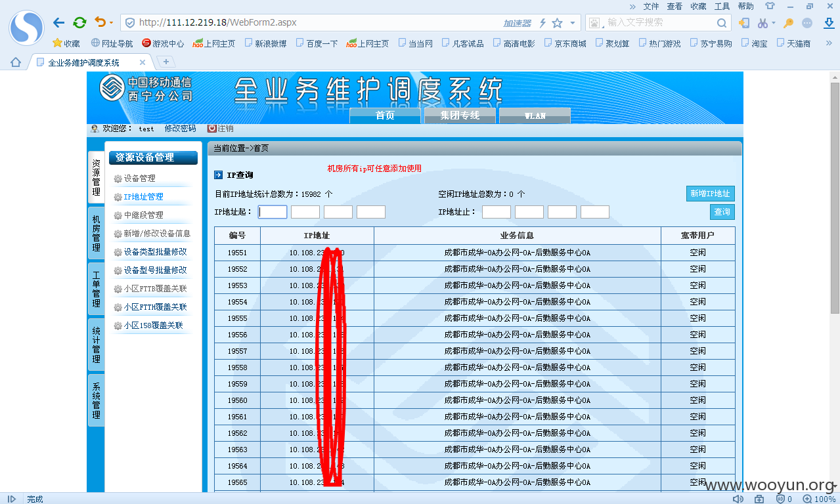Viewport: 840px width, 504px height.
Task: Open the 帮助 menu
Action: pyautogui.click(x=745, y=6)
